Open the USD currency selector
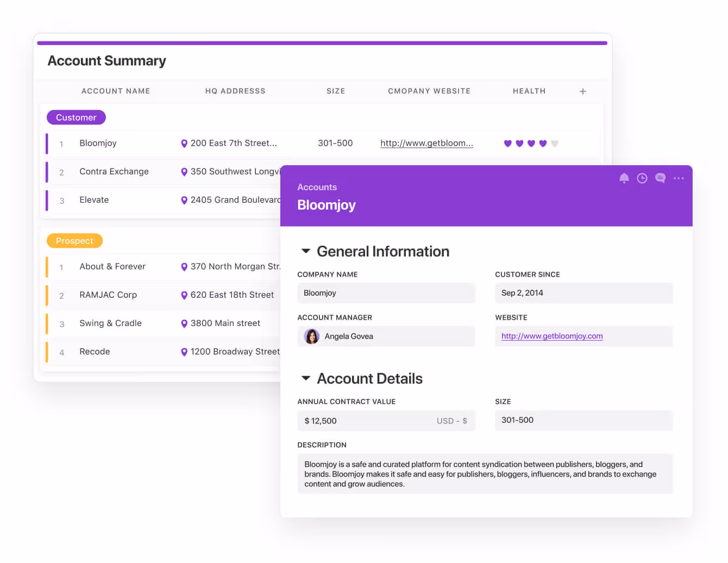 click(451, 421)
